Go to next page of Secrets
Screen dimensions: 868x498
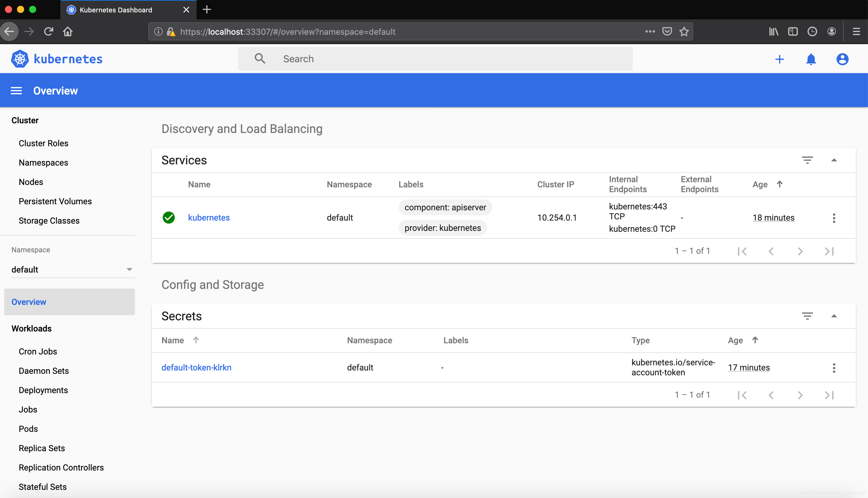[800, 395]
